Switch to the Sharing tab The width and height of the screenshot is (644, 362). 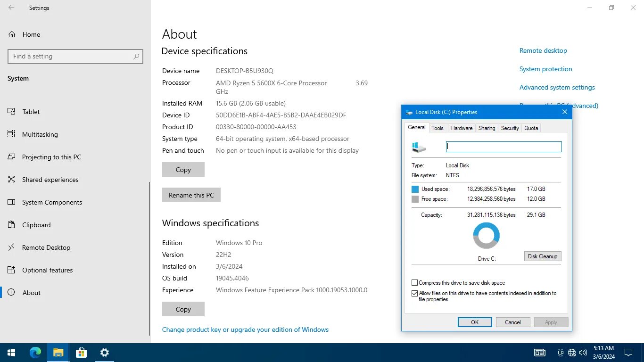[x=487, y=128]
